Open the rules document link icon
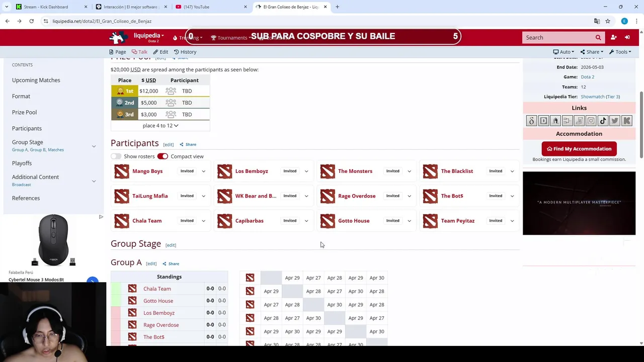 click(x=579, y=121)
